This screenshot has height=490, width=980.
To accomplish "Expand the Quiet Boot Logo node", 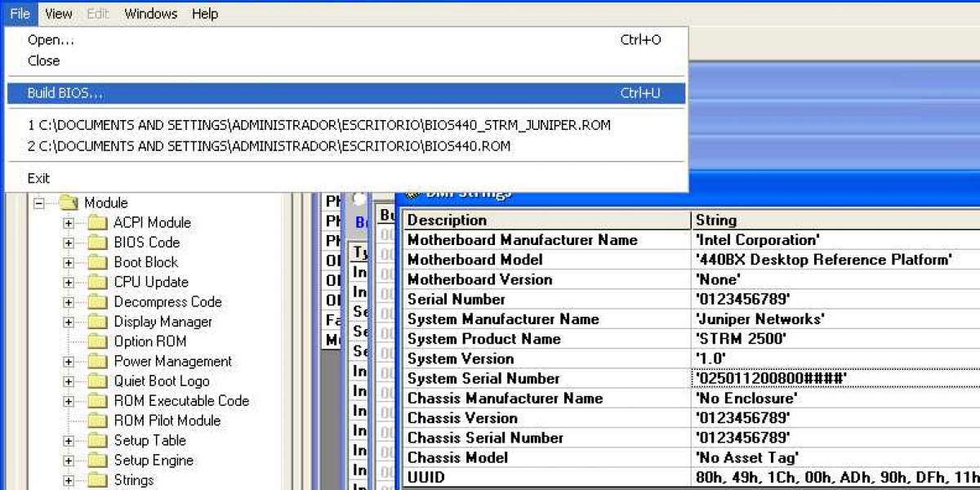I will point(69,381).
